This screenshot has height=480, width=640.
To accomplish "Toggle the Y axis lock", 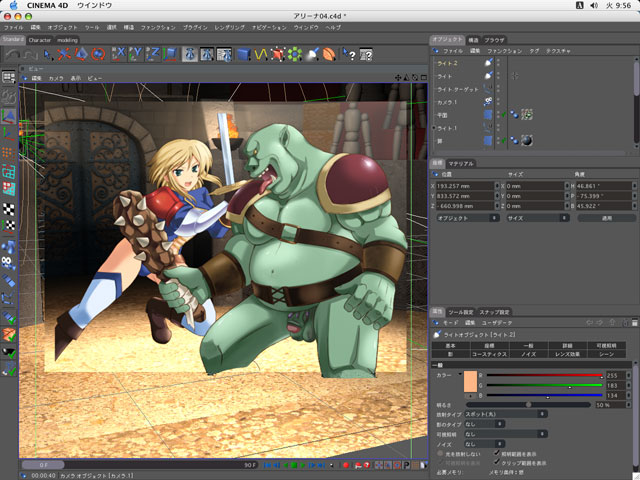I will click(136, 54).
